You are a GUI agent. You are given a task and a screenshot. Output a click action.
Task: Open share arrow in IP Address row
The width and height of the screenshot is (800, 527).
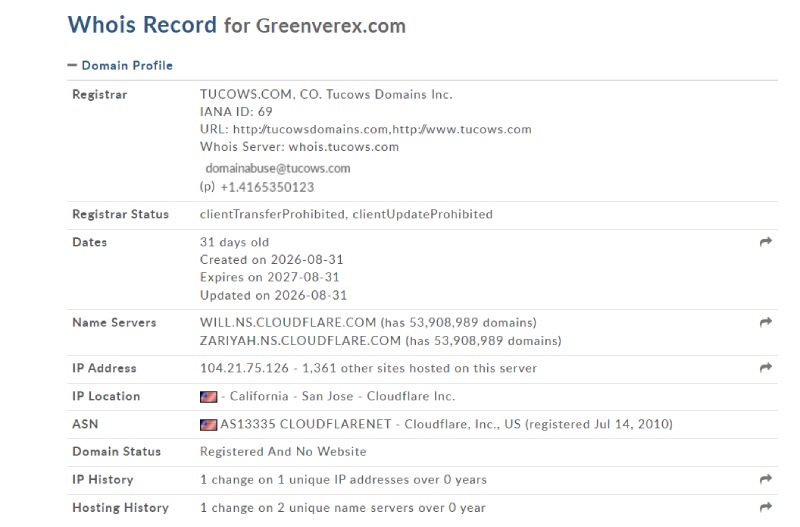[x=765, y=367]
